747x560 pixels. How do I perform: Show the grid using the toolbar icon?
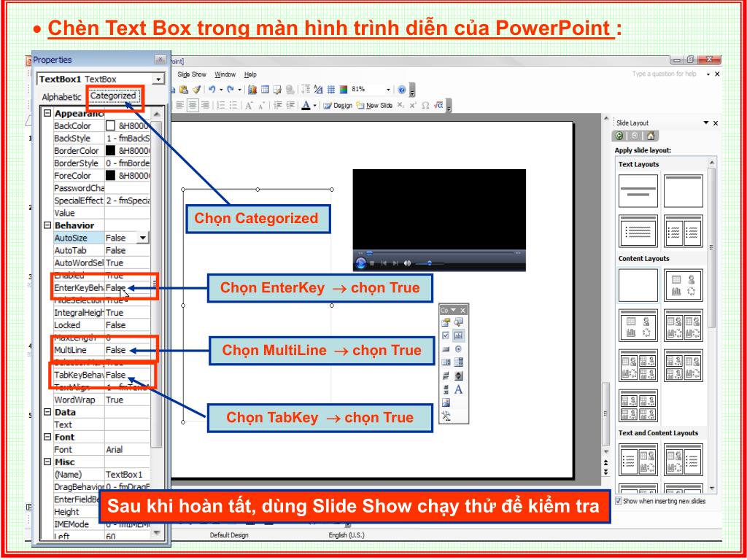pyautogui.click(x=330, y=90)
